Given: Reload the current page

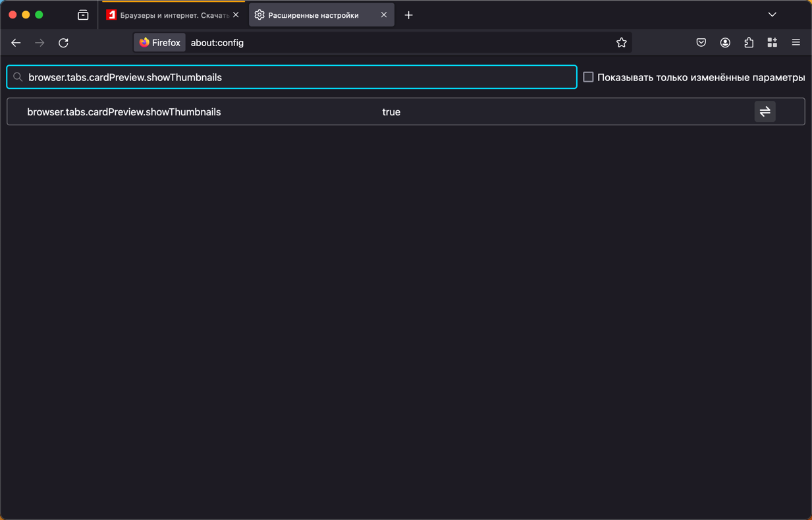Looking at the screenshot, I should click(x=63, y=43).
